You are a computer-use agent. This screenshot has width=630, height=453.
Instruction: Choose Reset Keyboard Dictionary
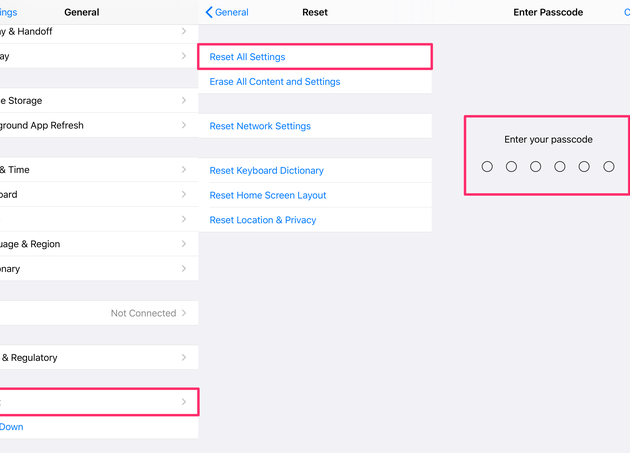click(x=266, y=171)
